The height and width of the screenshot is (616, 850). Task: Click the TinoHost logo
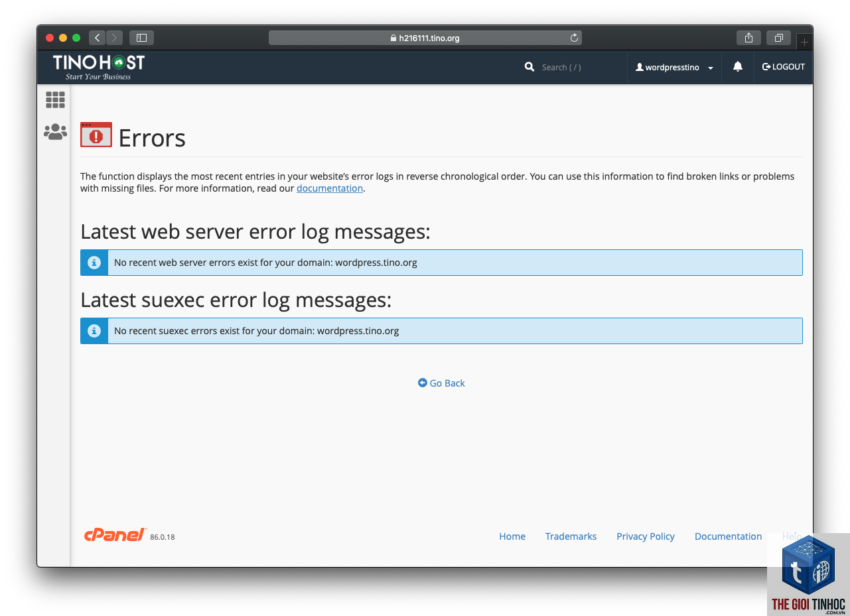pyautogui.click(x=99, y=67)
